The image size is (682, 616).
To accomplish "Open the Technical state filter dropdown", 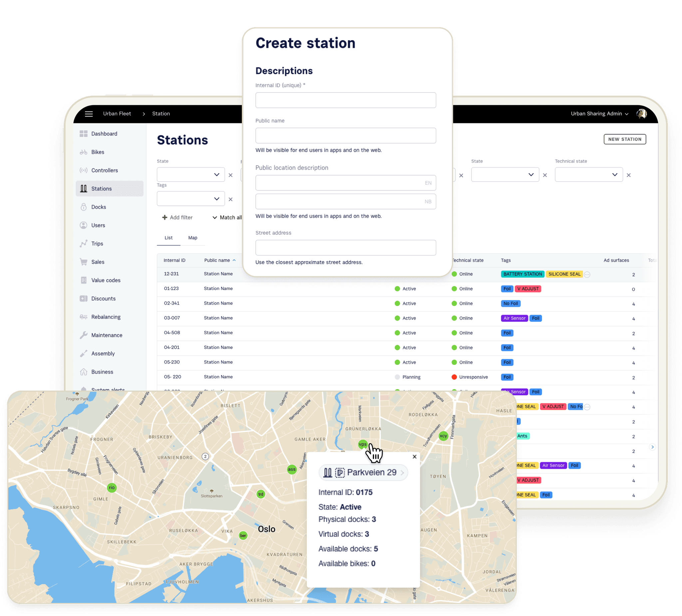I will [x=589, y=174].
